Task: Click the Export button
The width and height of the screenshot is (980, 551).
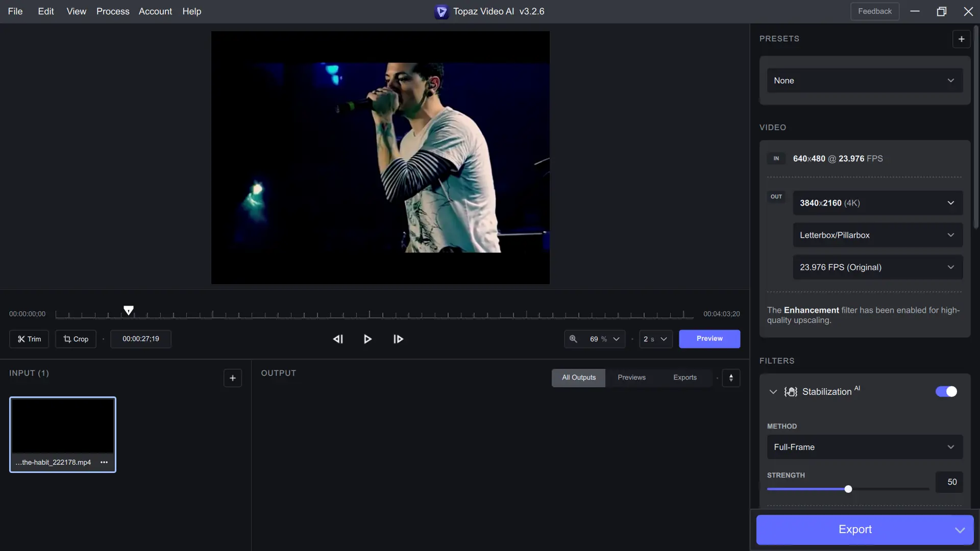Action: point(854,530)
